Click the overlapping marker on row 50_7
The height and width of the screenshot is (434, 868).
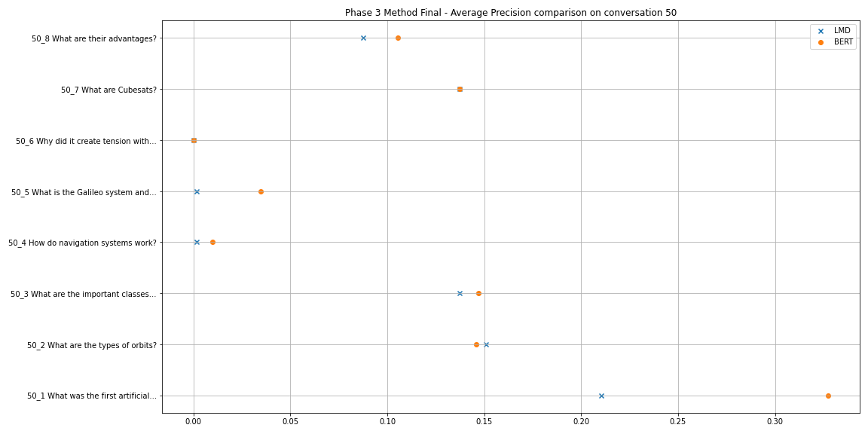point(460,89)
